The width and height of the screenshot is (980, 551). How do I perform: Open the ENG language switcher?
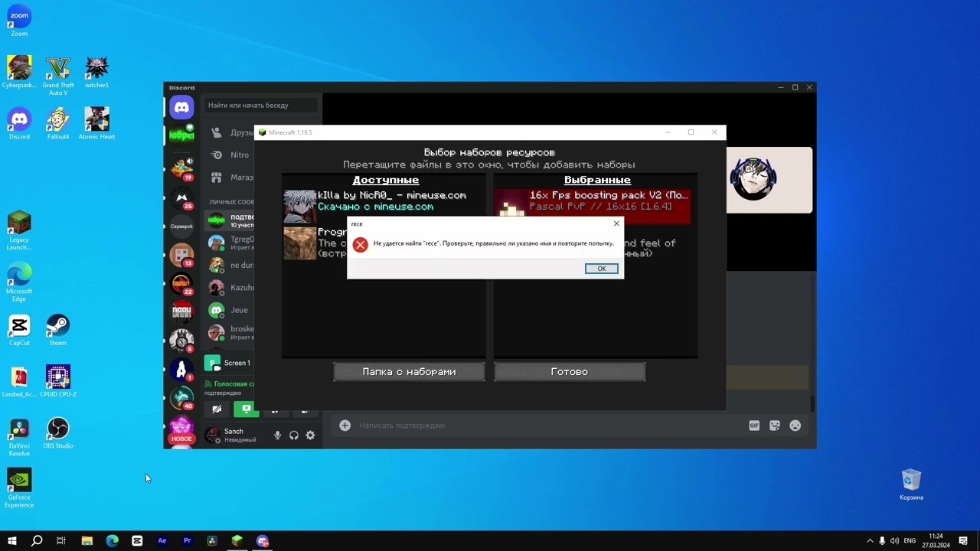tap(910, 541)
